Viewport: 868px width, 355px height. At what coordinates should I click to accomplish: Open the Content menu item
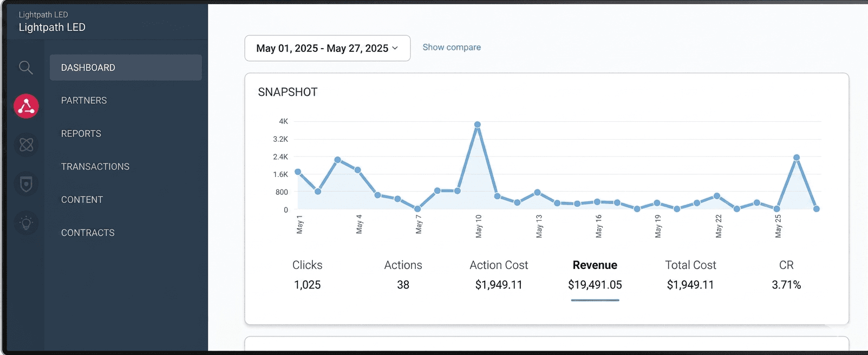[82, 200]
